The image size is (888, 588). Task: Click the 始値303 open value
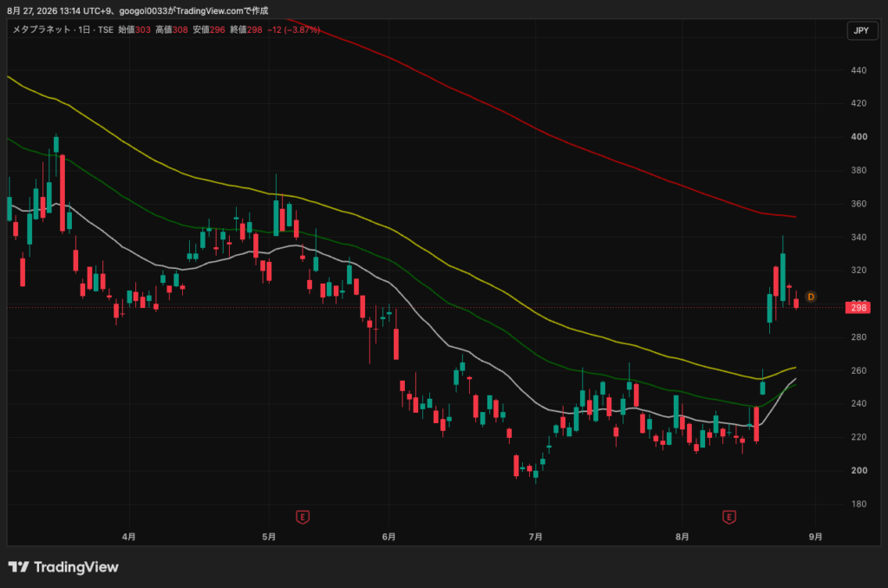pos(134,29)
